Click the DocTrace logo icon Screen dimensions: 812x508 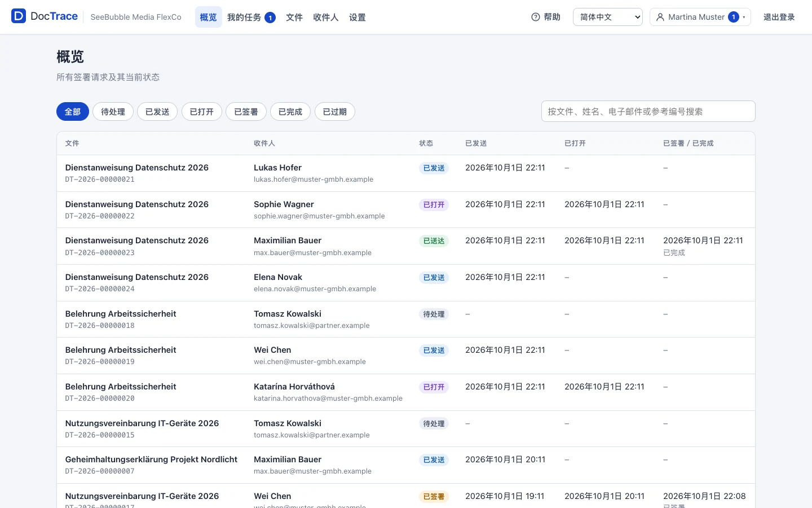19,16
